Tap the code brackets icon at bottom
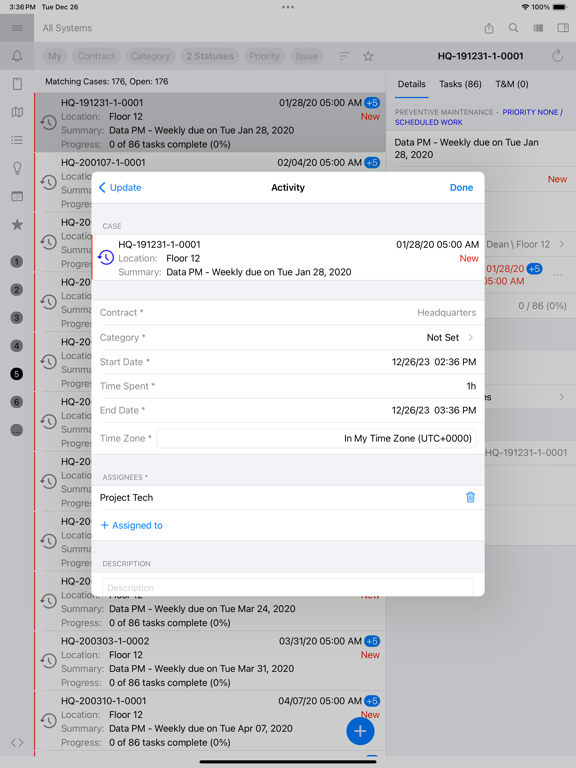Image resolution: width=576 pixels, height=768 pixels. coord(17,743)
